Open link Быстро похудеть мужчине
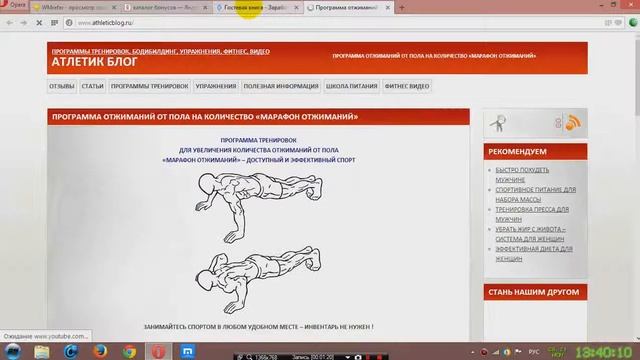Viewport: 640px width, 360px height. [522, 175]
